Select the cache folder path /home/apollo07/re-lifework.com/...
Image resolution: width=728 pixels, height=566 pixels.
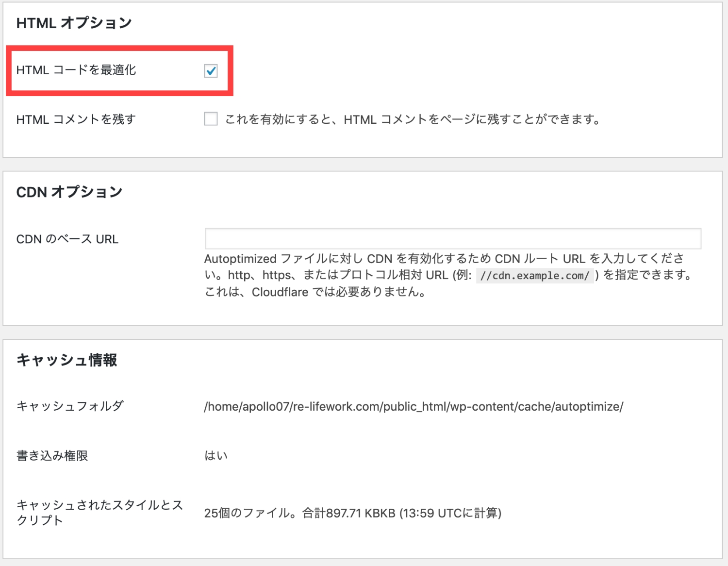point(414,406)
